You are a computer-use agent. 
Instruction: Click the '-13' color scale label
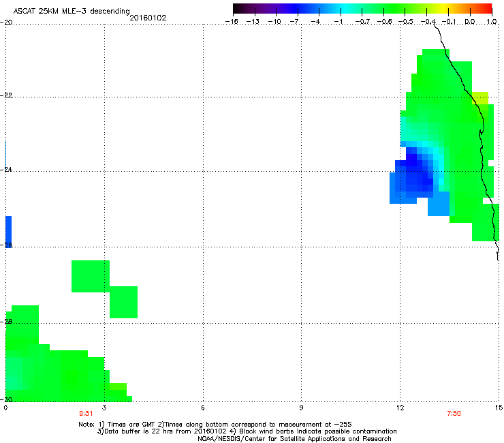[253, 22]
